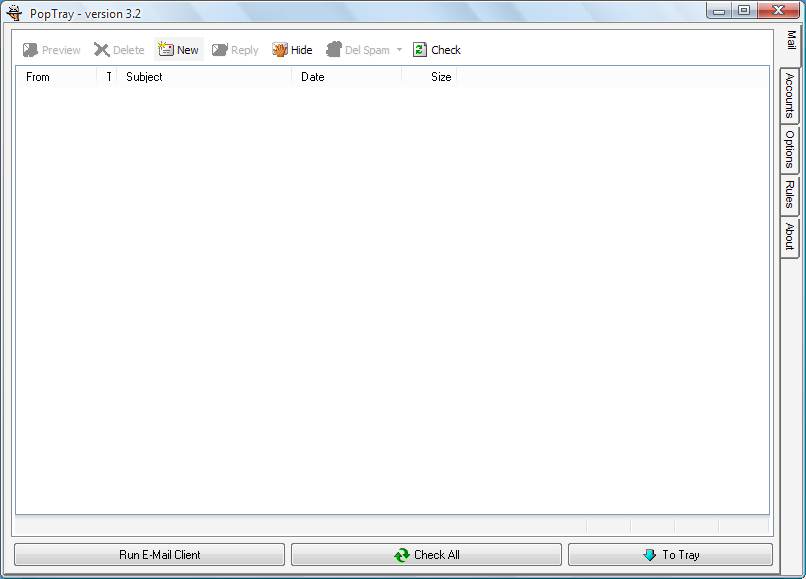Screen dimensions: 806x579
Task: Open the Rules tab
Action: [x=790, y=194]
